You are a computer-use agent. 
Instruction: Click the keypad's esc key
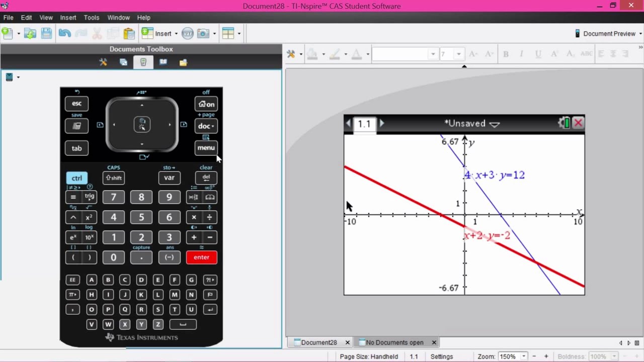pos(76,104)
